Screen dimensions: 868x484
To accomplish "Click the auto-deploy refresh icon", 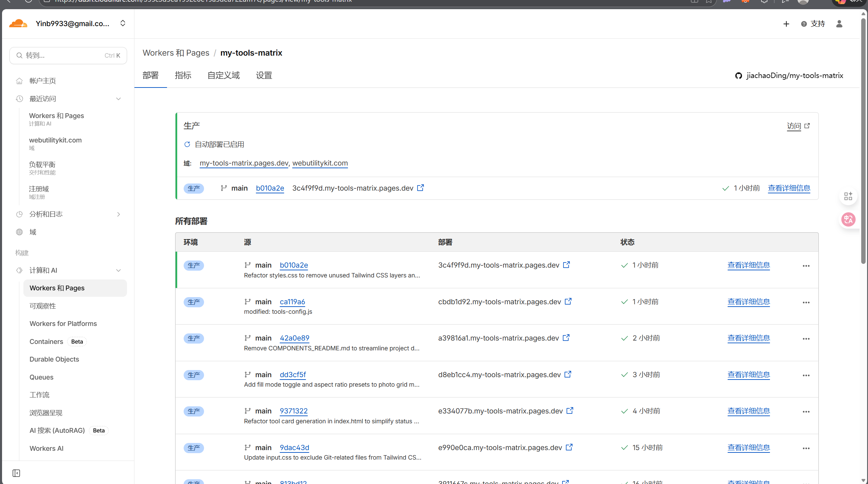I will click(187, 144).
